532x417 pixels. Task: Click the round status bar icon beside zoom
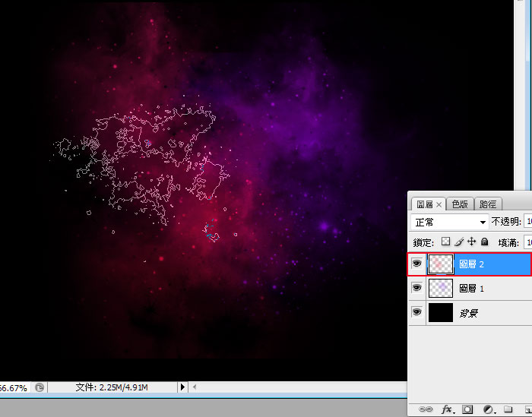pyautogui.click(x=40, y=387)
